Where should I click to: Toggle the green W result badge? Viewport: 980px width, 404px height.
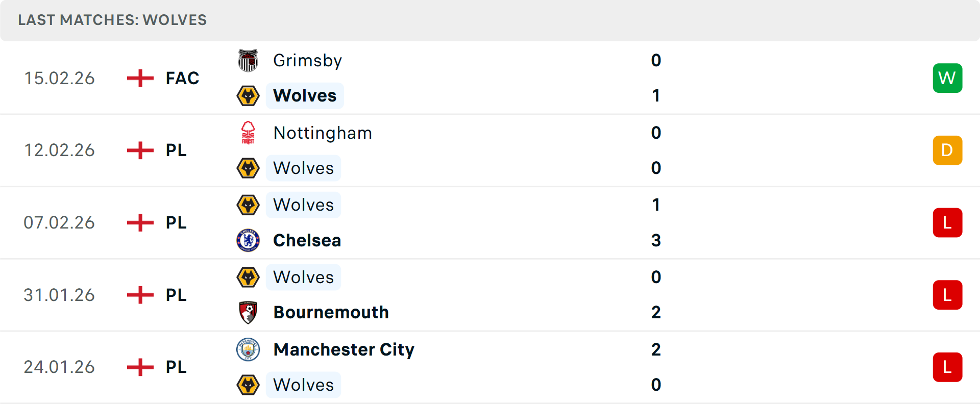tap(947, 78)
